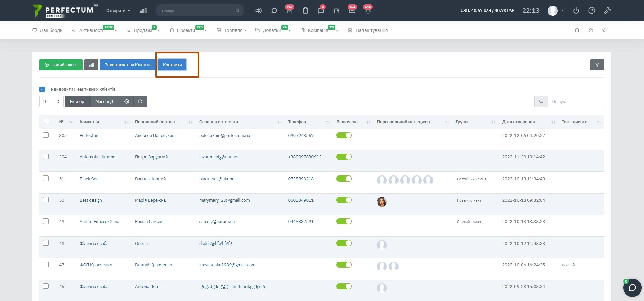Click the clipboard icon in top bar

(305, 11)
